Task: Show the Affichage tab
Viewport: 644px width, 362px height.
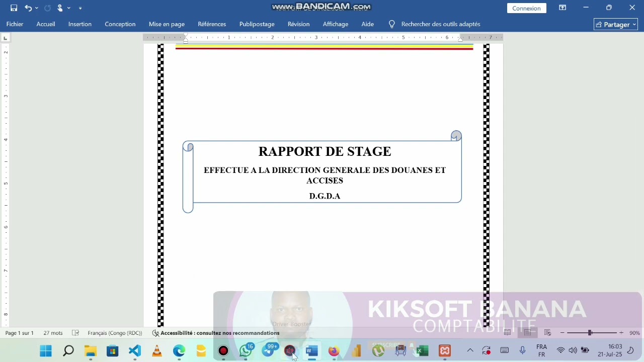Action: (336, 24)
